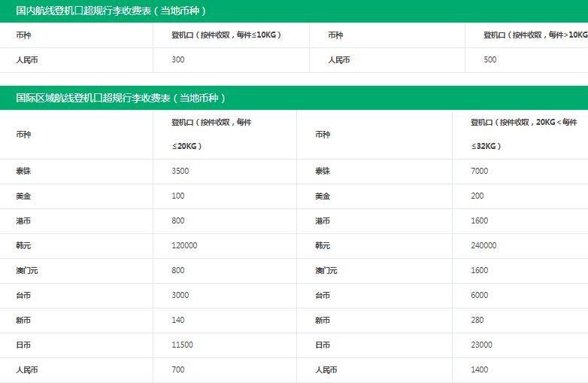Click the 登机口（按件收取，每件≤10KG） header
Viewport: 588px width, 383px height.
226,35
